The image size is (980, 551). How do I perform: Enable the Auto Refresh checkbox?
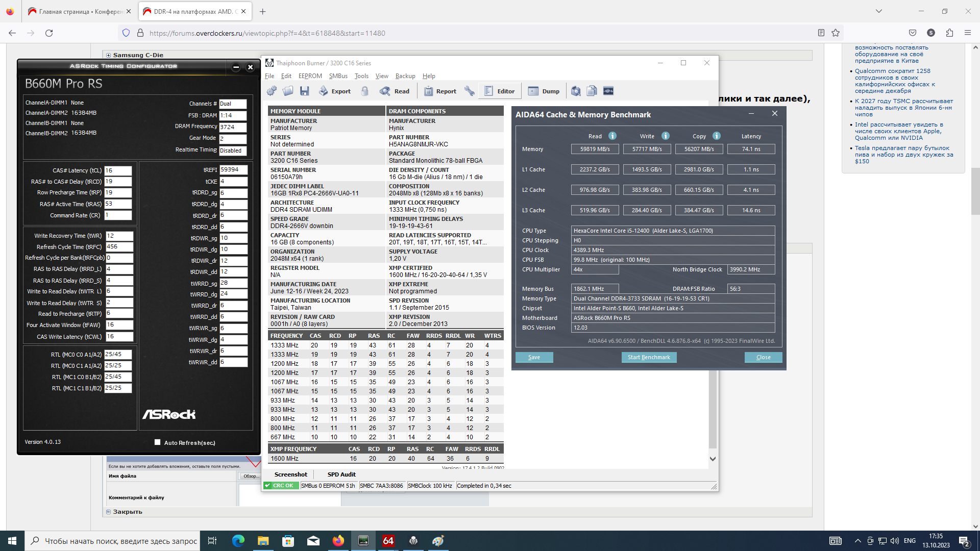click(x=157, y=442)
